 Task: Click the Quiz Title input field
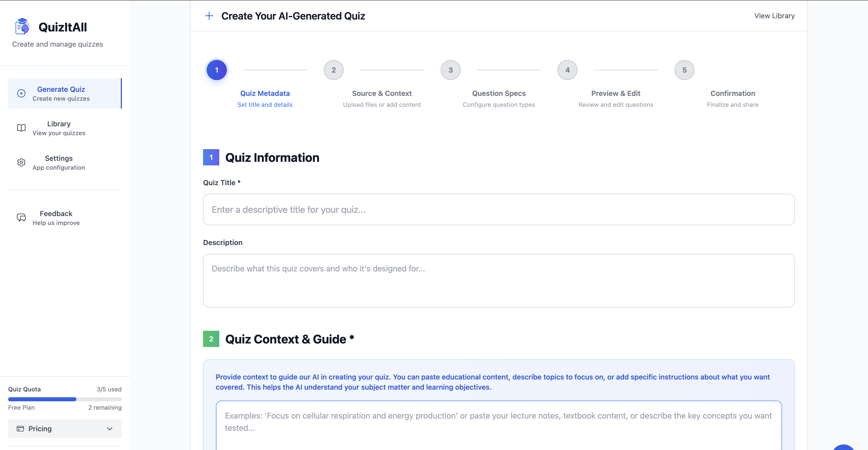click(499, 209)
